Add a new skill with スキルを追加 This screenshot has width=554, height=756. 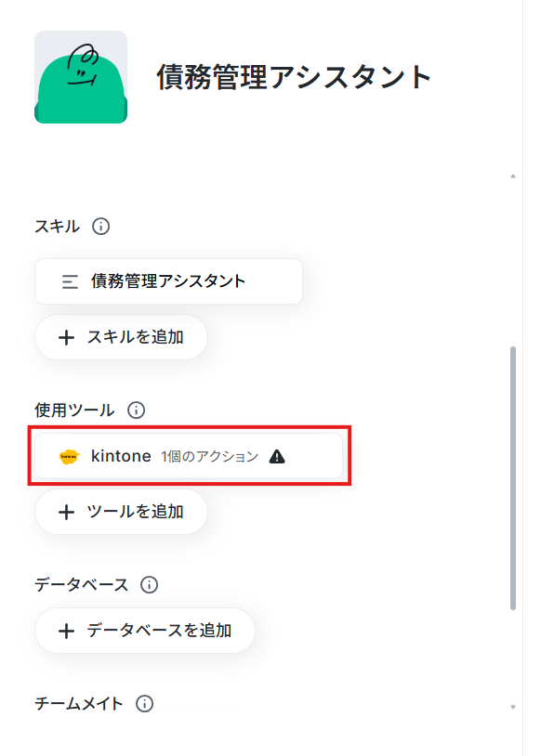click(x=121, y=337)
